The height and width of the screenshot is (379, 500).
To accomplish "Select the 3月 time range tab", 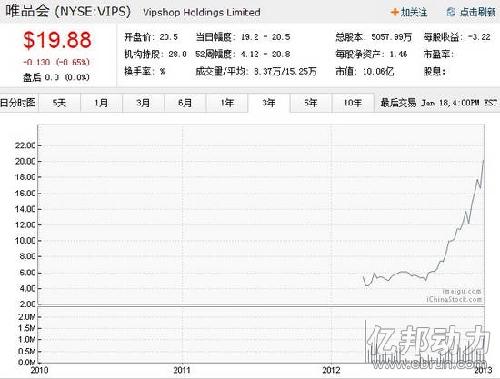I will click(143, 103).
